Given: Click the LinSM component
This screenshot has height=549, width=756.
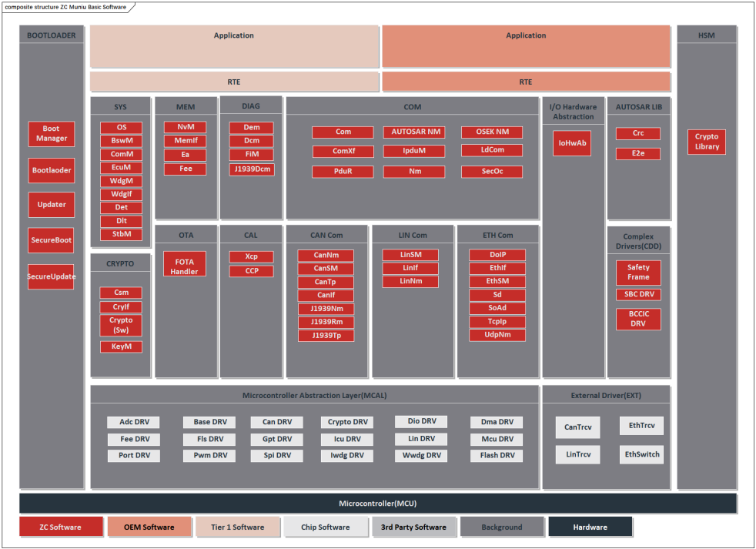Looking at the screenshot, I should point(410,255).
